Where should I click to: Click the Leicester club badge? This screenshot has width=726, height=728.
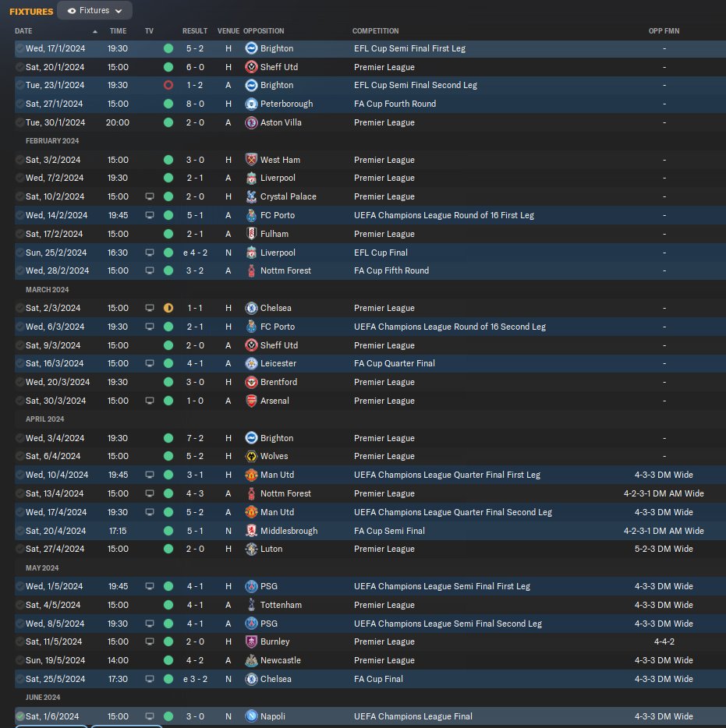click(x=251, y=363)
